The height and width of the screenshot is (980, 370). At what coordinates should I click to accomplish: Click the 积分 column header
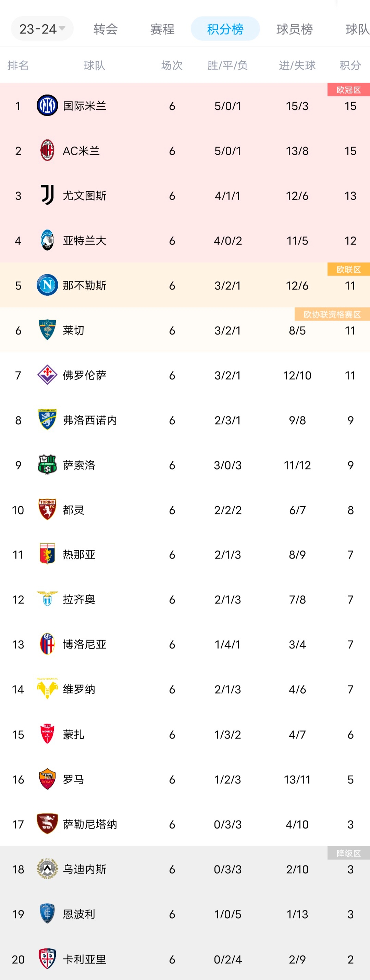click(350, 65)
